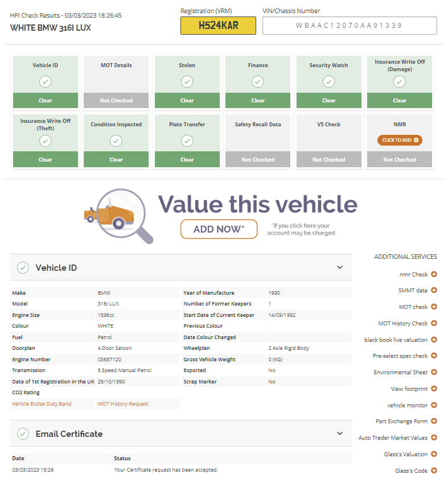448x479 pixels.
Task: Click the plus icon beside Auto Trader Market Values
Action: [x=434, y=437]
